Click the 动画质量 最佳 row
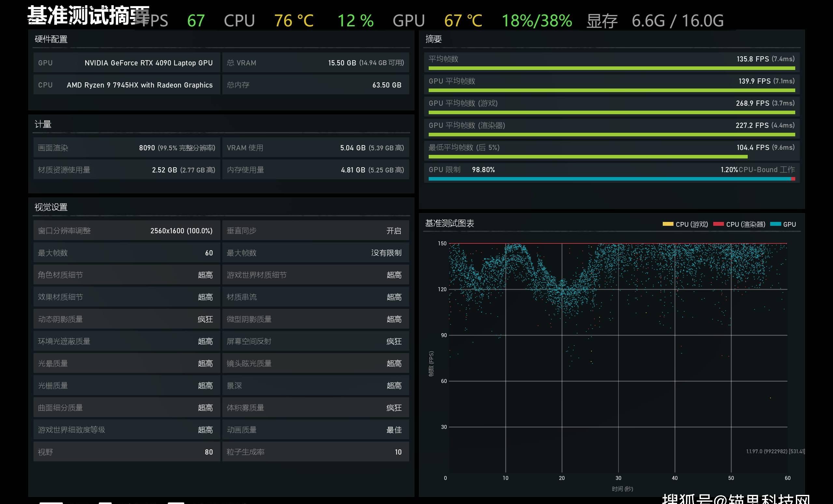The image size is (833, 504). [x=315, y=429]
